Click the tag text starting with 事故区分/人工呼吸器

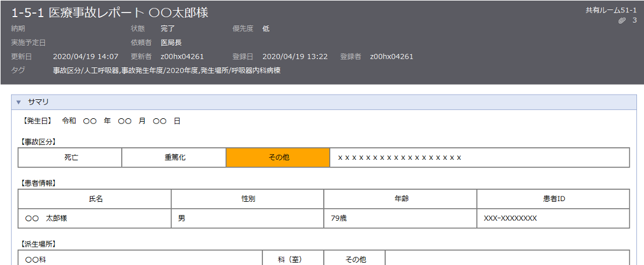(x=166, y=71)
